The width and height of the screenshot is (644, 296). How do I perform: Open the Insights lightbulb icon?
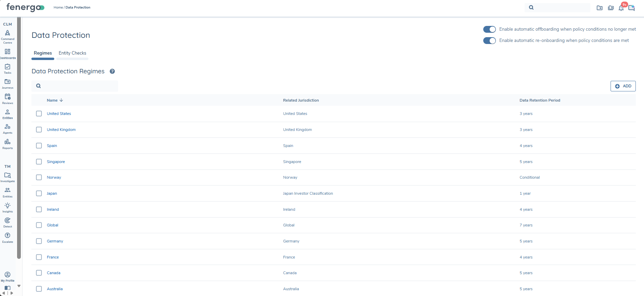click(x=8, y=206)
